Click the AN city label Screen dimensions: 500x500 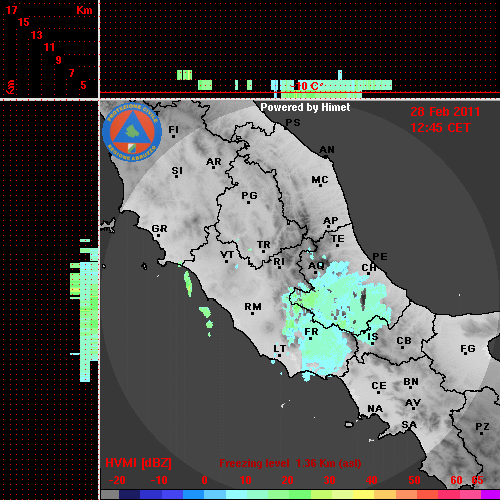(327, 150)
